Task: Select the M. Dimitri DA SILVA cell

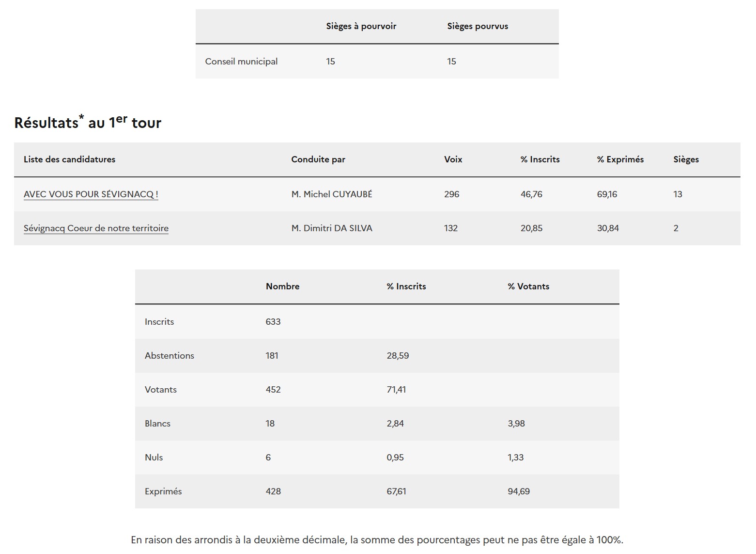Action: coord(332,228)
